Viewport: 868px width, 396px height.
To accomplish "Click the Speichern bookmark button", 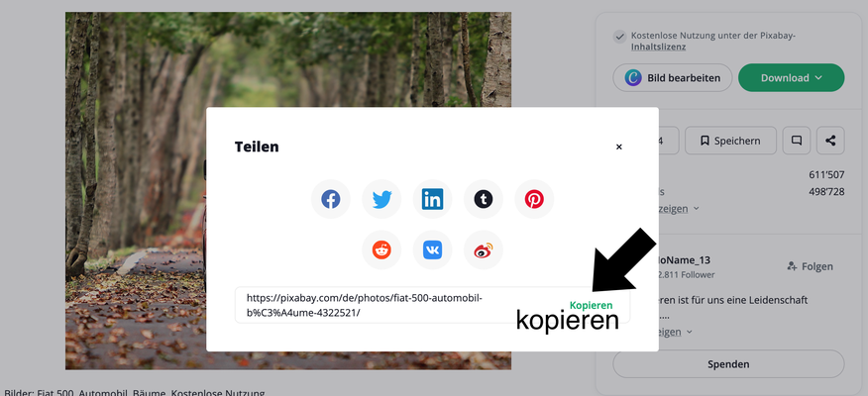I will tap(730, 141).
